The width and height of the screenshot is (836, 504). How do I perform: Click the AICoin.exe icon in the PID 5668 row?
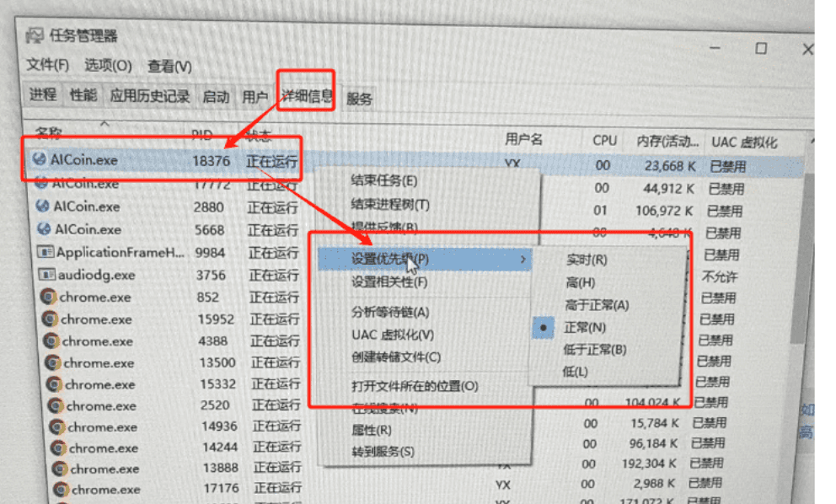(44, 228)
